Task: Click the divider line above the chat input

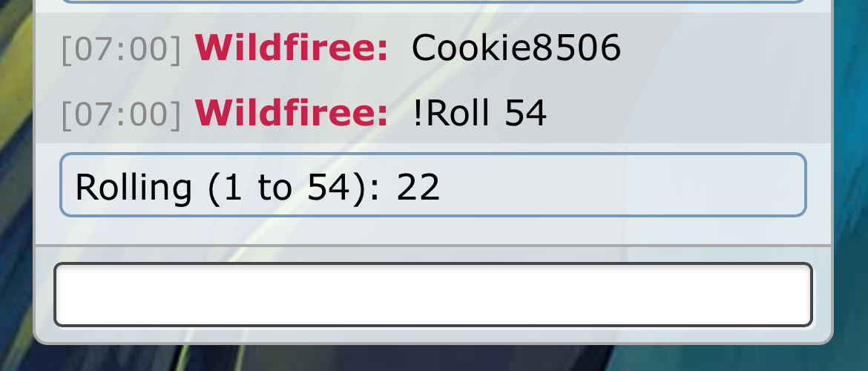Action: [433, 245]
